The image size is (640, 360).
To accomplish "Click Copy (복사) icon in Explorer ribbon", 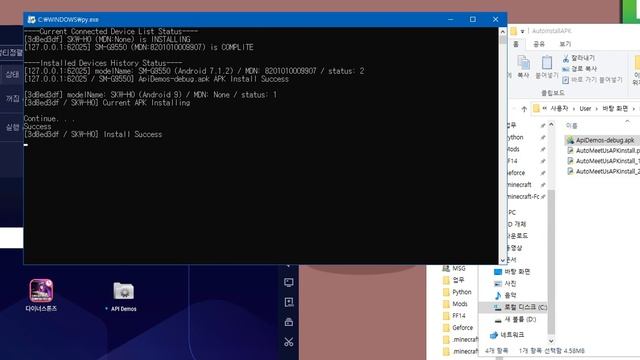I will pos(523,67).
